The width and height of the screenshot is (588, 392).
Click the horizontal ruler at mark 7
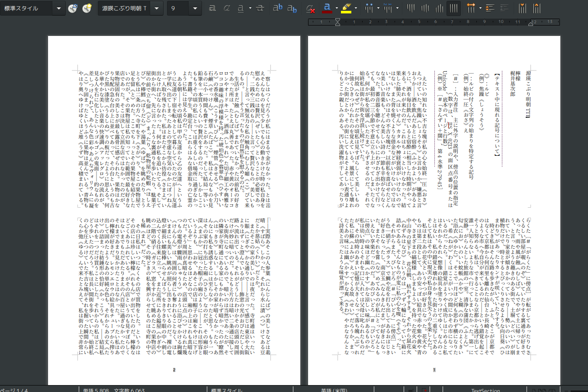(452, 22)
